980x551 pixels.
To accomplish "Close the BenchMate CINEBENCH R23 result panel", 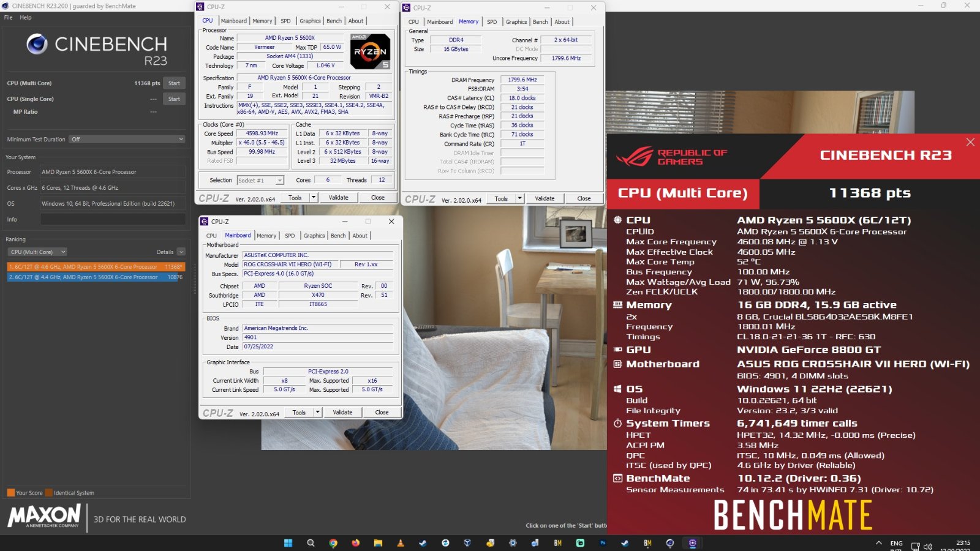I will 970,142.
